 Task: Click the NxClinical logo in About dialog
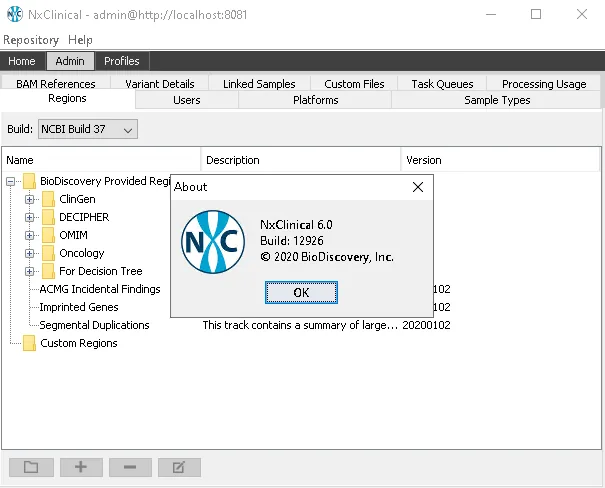(213, 242)
